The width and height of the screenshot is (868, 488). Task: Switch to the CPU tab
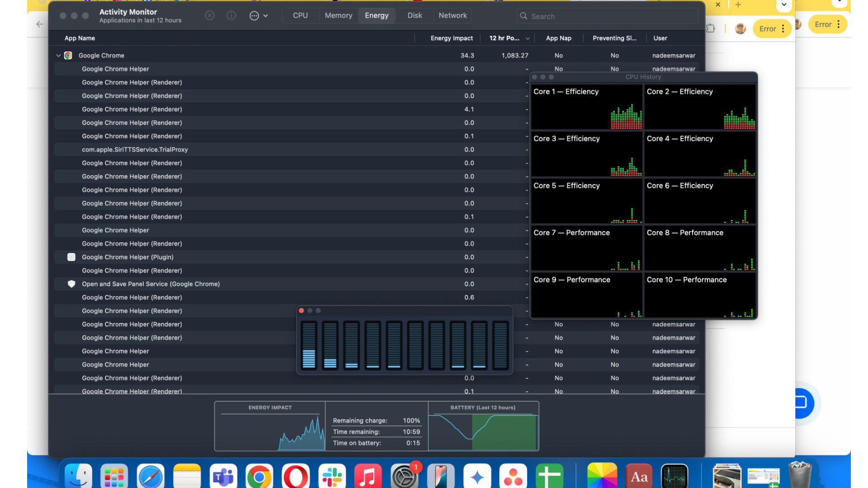click(300, 15)
